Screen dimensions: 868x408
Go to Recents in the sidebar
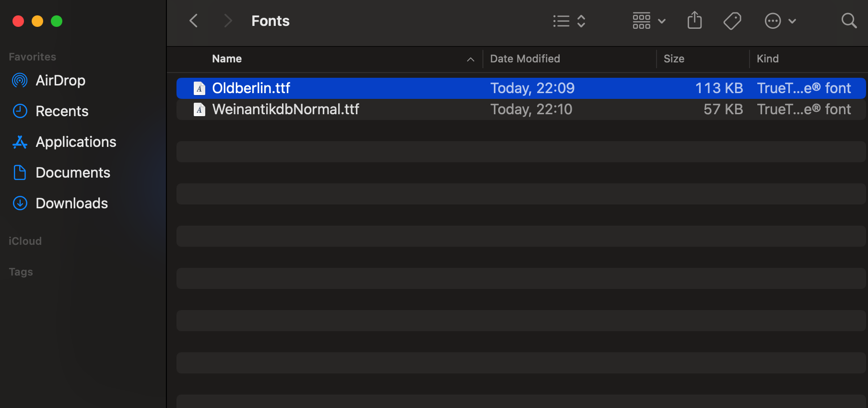62,111
